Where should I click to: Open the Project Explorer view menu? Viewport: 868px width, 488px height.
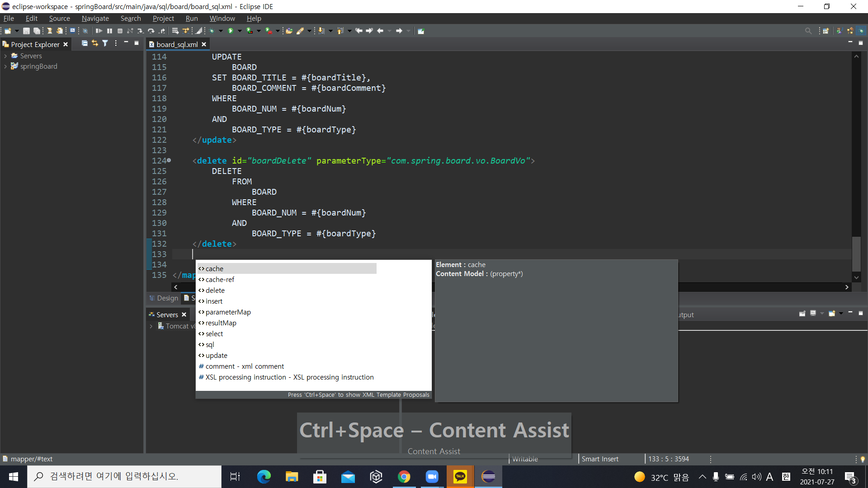click(x=116, y=43)
